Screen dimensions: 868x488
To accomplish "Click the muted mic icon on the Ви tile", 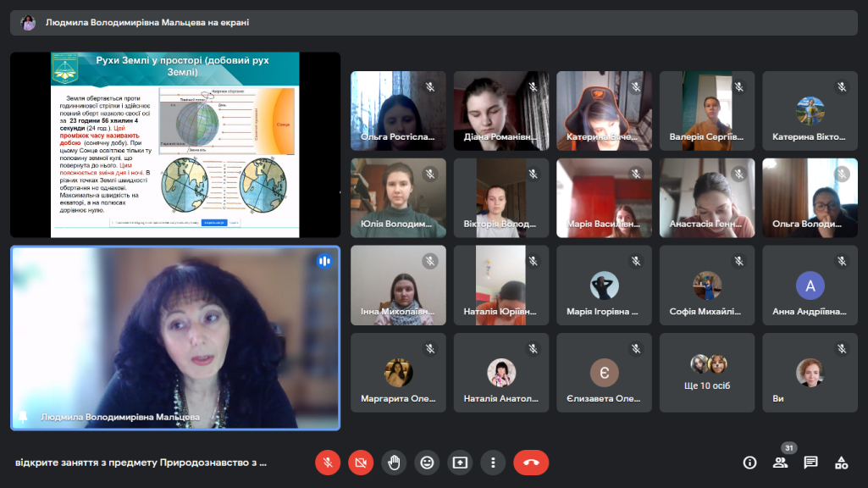I will pyautogui.click(x=842, y=348).
